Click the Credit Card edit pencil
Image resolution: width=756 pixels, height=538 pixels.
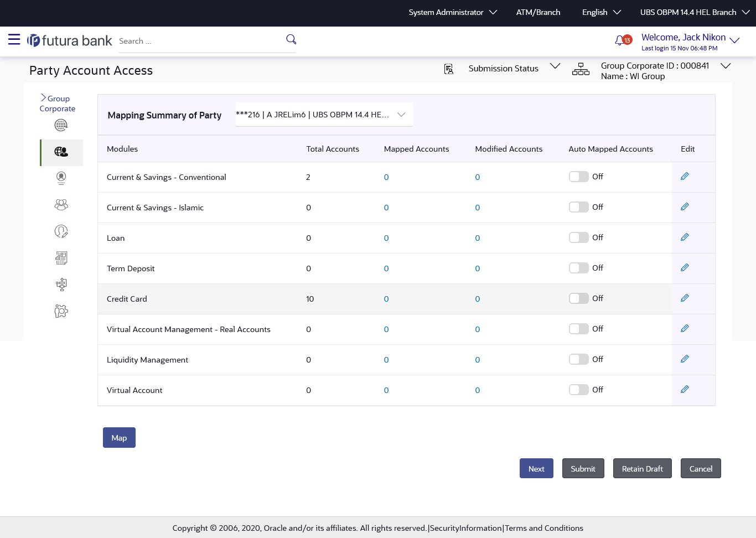point(685,298)
